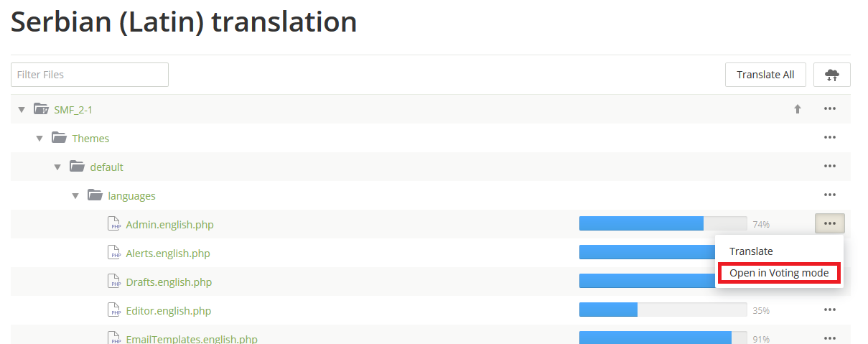Open the three-dots menu for Editor.english.php
868x344 pixels.
pos(830,310)
